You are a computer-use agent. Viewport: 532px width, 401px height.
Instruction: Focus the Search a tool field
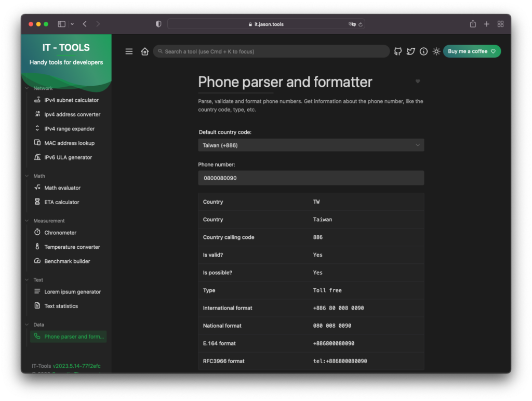pos(271,51)
